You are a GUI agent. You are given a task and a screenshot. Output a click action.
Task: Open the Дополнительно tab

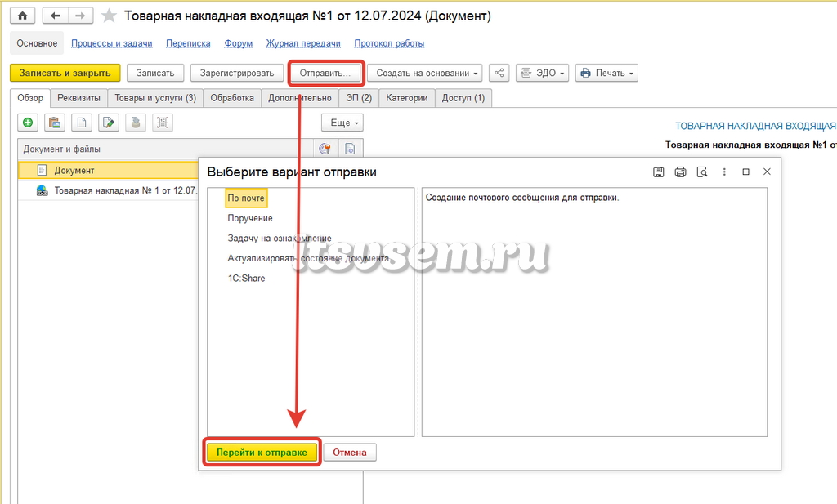click(x=300, y=98)
